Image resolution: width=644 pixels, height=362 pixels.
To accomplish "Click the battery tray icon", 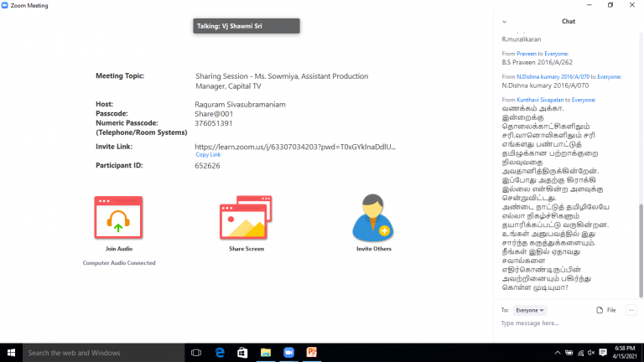I will pyautogui.click(x=569, y=353).
